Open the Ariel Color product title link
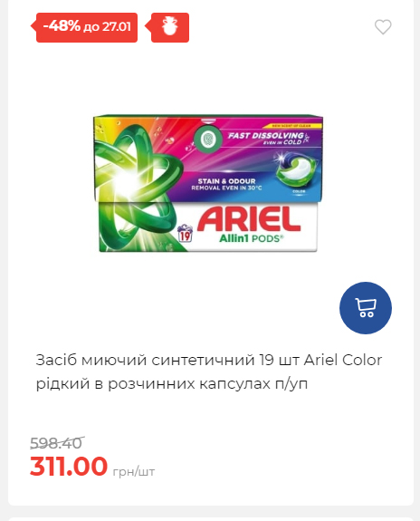The image size is (420, 521). pos(209,371)
